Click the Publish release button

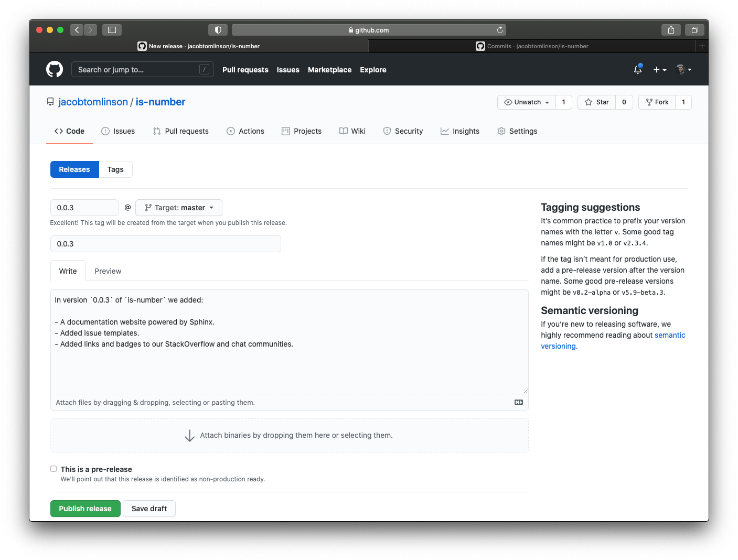point(85,508)
